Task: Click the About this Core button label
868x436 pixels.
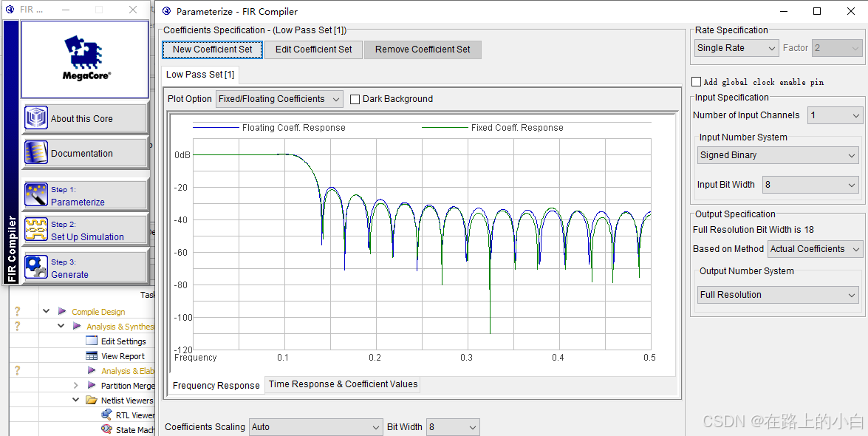Action: click(x=82, y=118)
